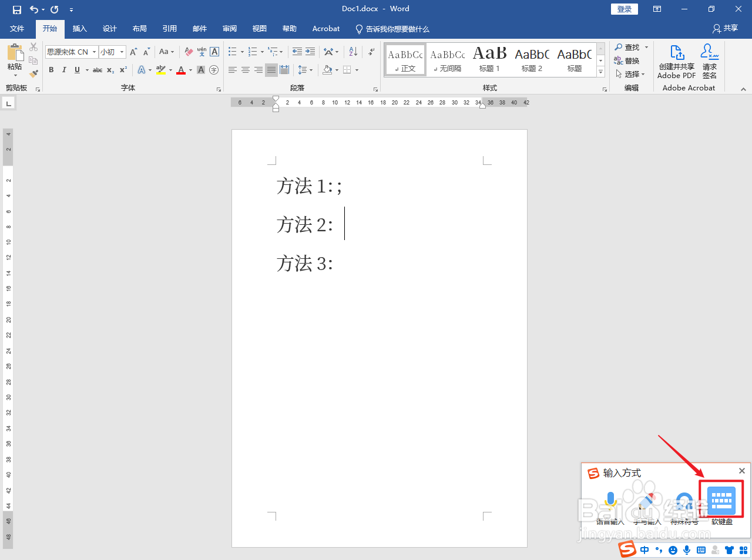
Task: Clear all formatting with the eraser icon
Action: coord(189,52)
